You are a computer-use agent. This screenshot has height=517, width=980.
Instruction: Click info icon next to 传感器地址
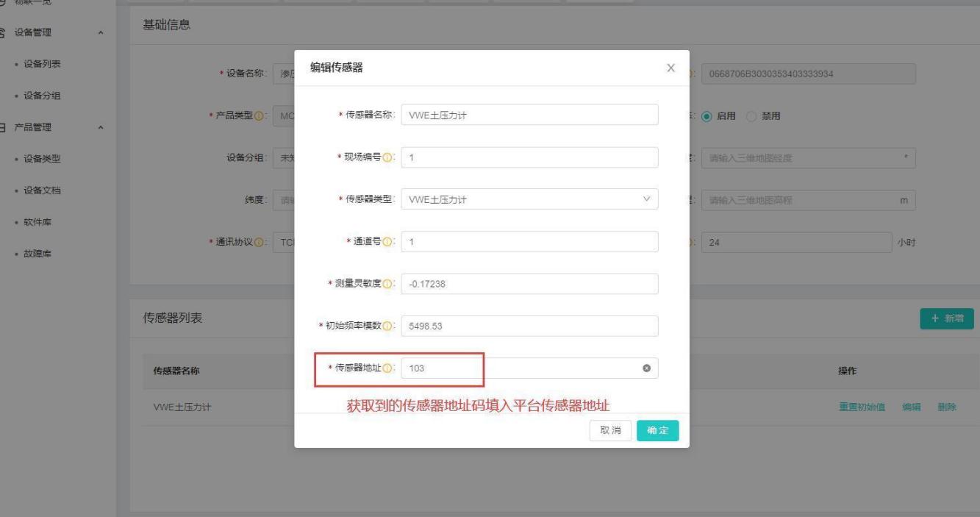coord(387,368)
